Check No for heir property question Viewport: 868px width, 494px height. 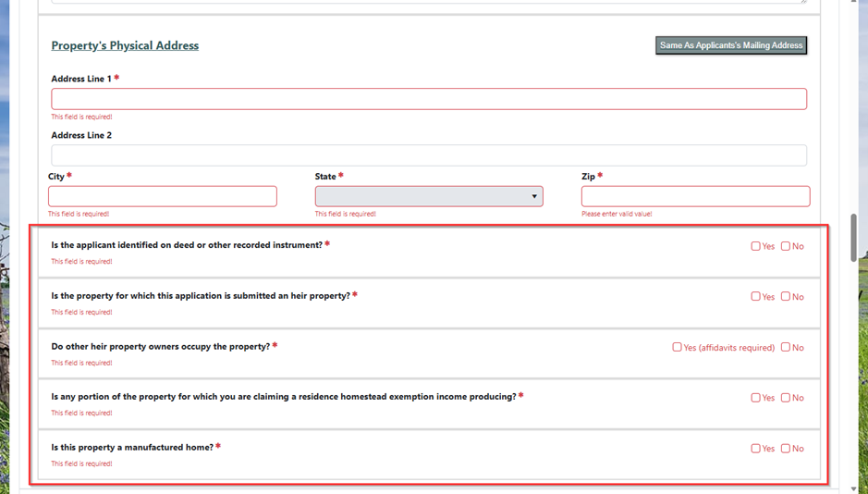(786, 297)
